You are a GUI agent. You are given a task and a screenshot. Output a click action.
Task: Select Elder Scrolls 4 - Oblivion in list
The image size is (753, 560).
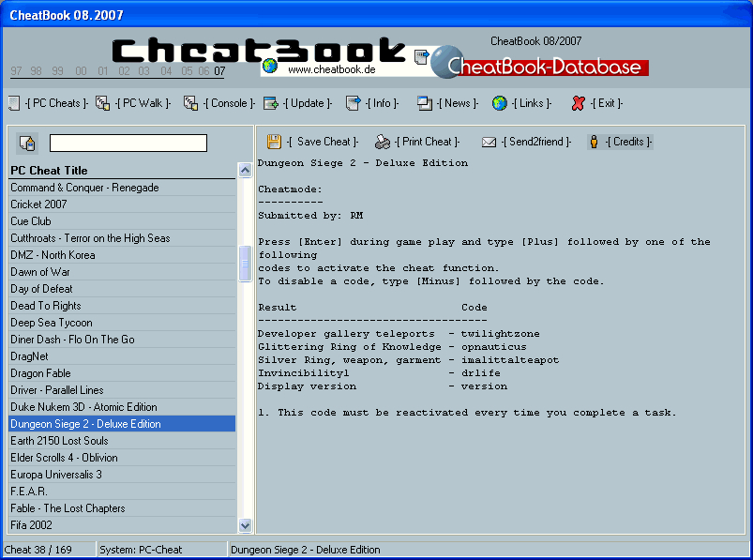pos(64,458)
